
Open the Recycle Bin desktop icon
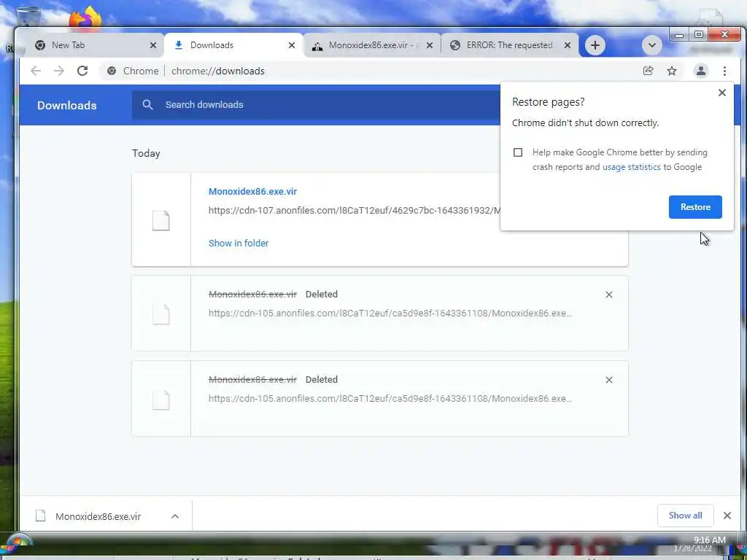coord(28,17)
